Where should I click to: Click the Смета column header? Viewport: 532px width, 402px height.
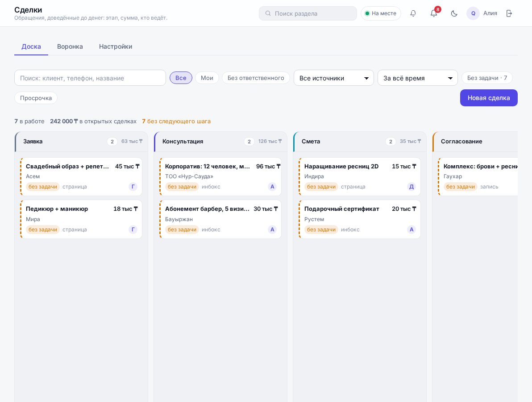pyautogui.click(x=360, y=141)
